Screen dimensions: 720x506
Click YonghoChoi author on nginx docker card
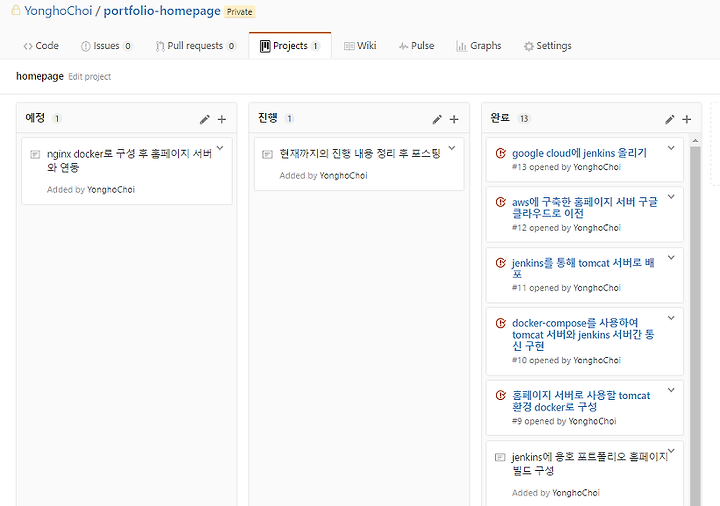click(x=111, y=190)
